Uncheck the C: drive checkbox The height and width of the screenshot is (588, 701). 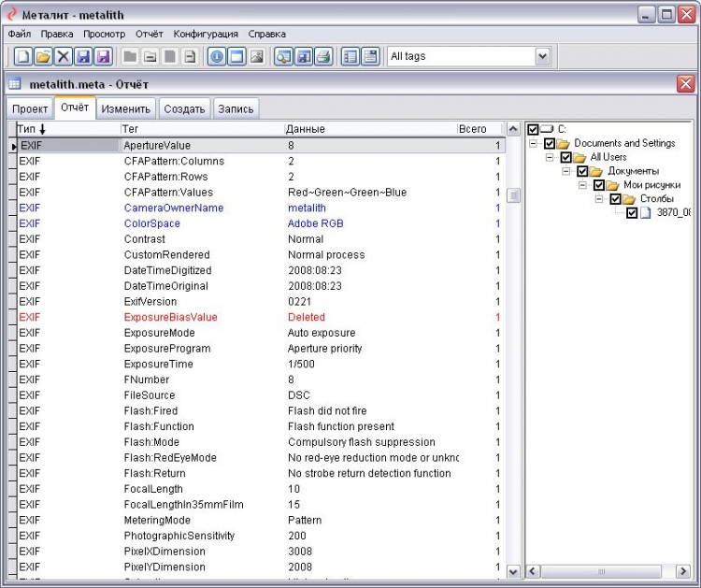(533, 130)
